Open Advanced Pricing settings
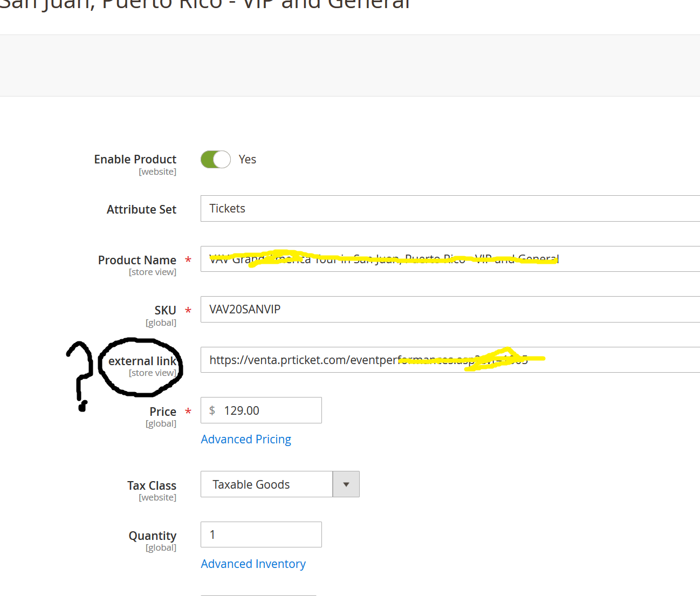The height and width of the screenshot is (596, 700). tap(246, 439)
